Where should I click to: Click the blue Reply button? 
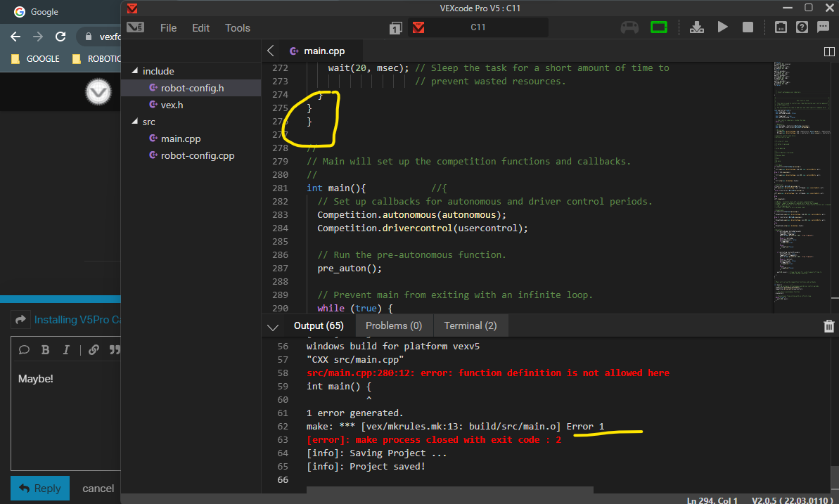40,488
